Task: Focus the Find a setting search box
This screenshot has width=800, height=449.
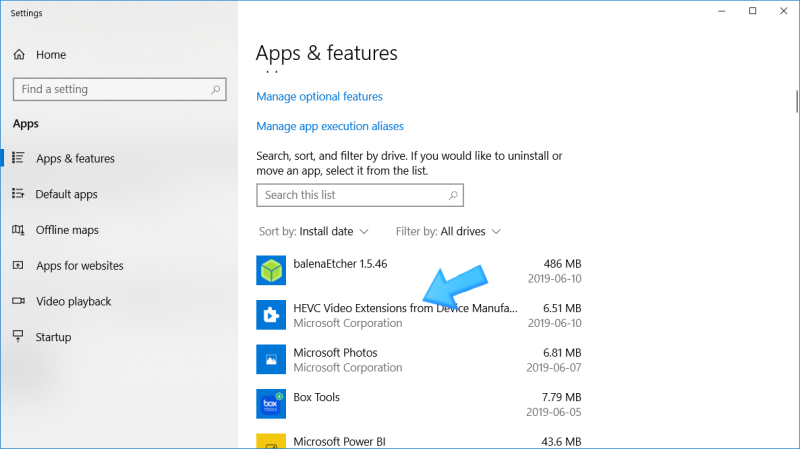Action: (x=119, y=89)
